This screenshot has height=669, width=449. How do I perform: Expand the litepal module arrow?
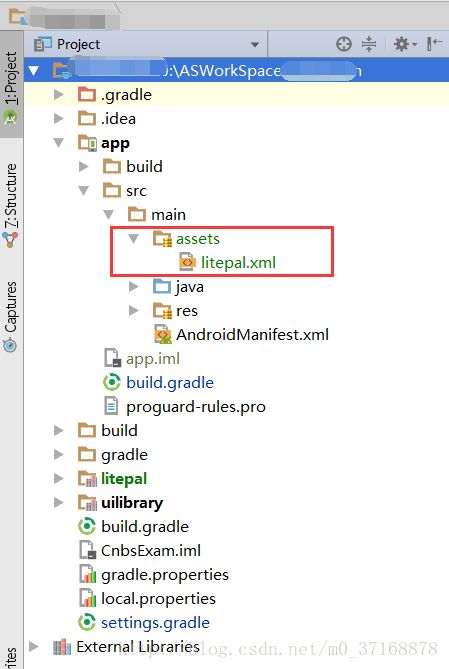pyautogui.click(x=58, y=478)
